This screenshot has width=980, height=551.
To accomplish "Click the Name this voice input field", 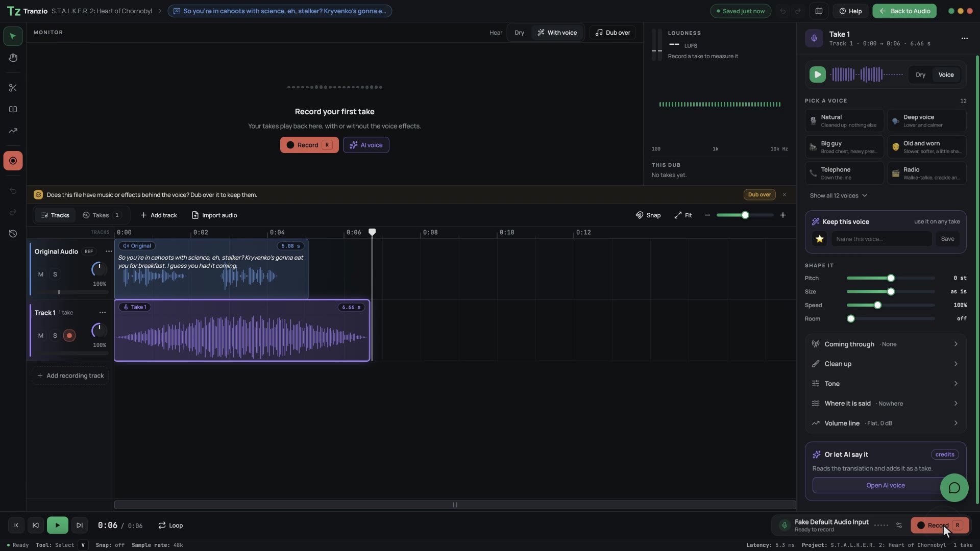I will pos(881,239).
